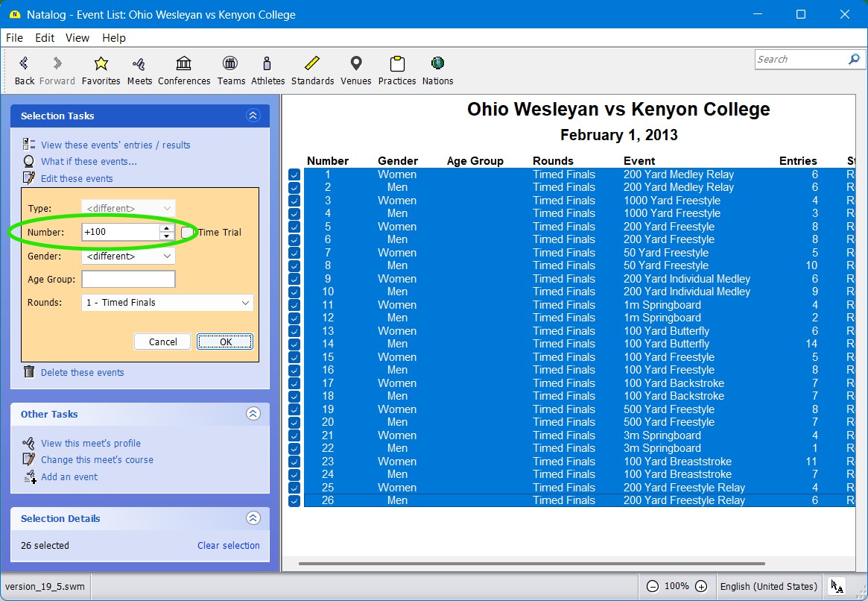
Task: Collapse the Selection Tasks panel
Action: 253,116
